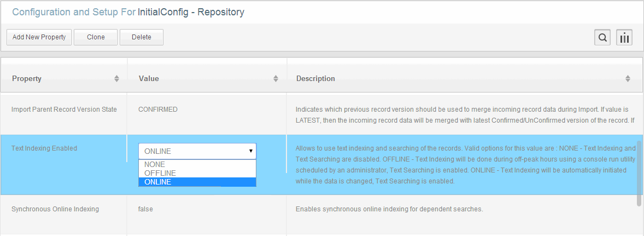Click the vertical scrollbar on the table
This screenshot has width=644, height=236.
(x=639, y=174)
